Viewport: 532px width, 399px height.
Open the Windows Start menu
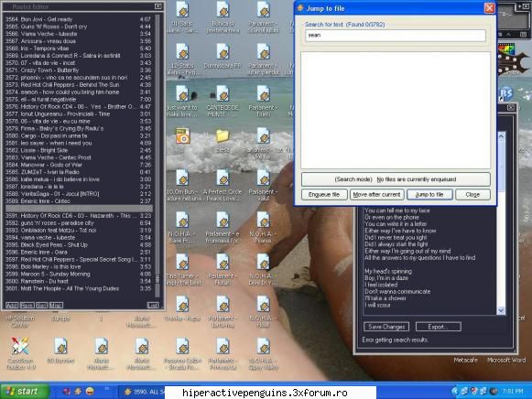[25, 392]
